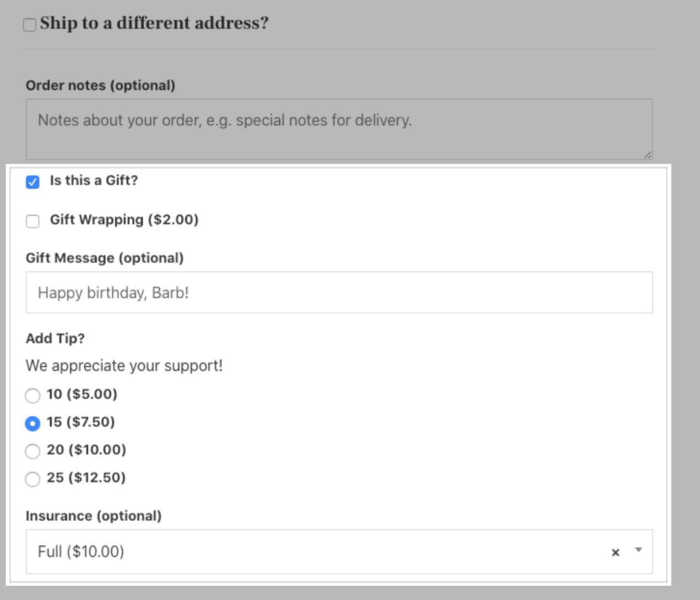Click the Order notes resize handle
This screenshot has height=600, width=700.
pos(648,155)
